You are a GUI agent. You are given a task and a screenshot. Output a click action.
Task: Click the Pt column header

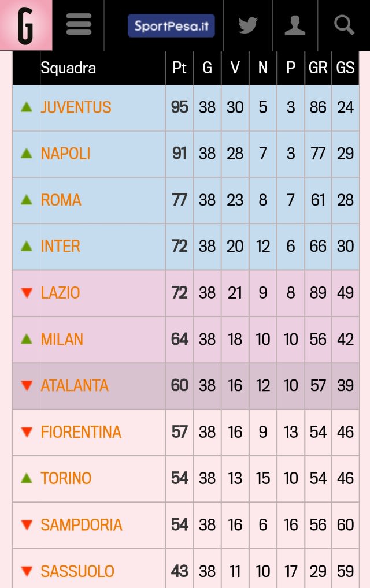[x=179, y=68]
